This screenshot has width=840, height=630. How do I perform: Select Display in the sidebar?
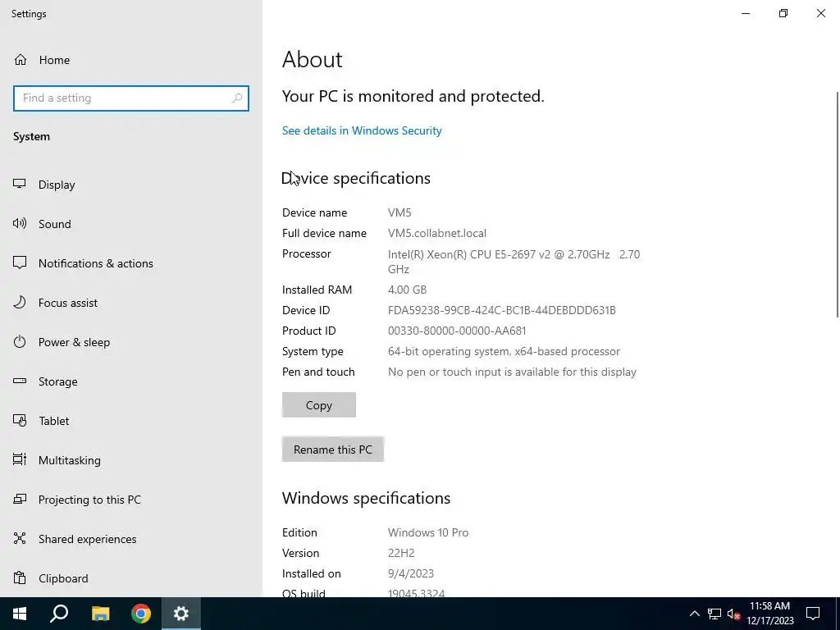57,185
